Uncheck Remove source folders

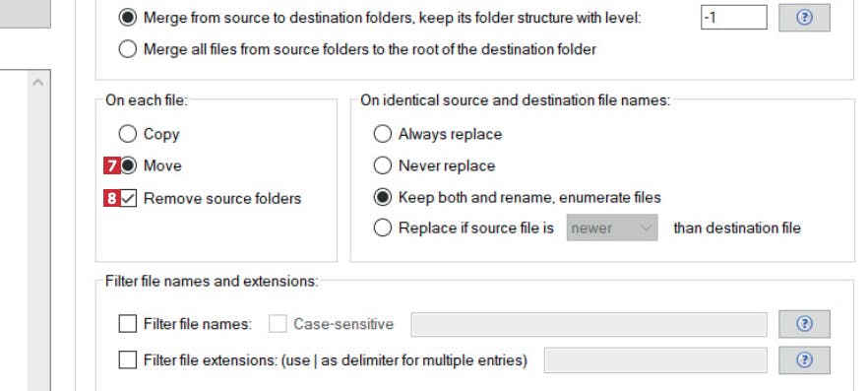point(128,198)
